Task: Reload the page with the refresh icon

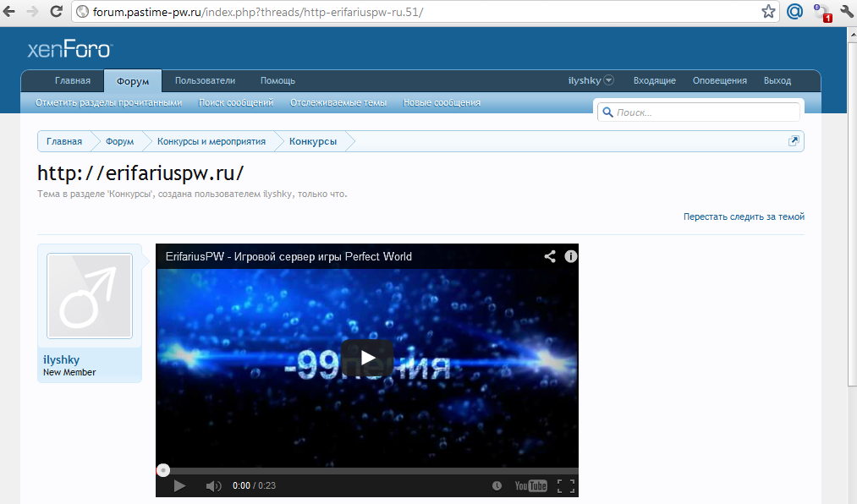Action: 56,12
